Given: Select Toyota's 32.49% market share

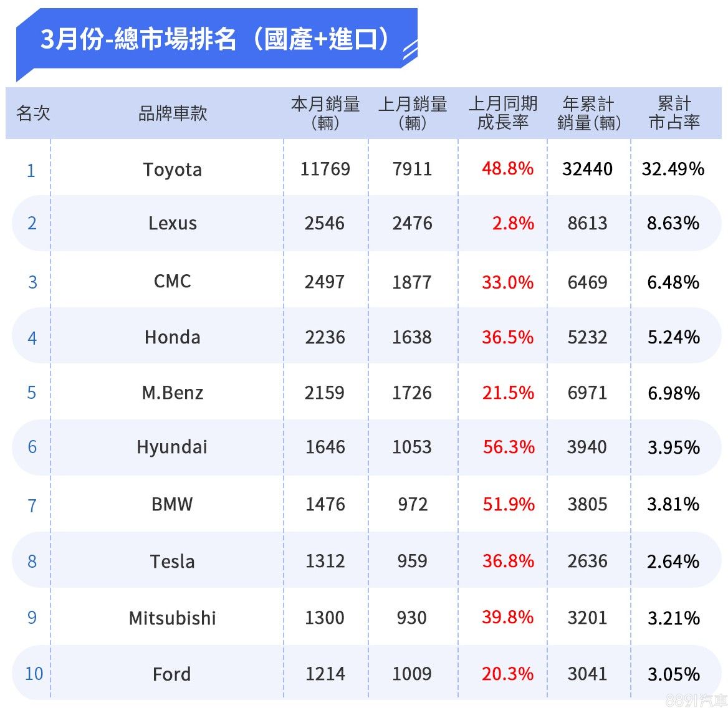Looking at the screenshot, I should 673,169.
